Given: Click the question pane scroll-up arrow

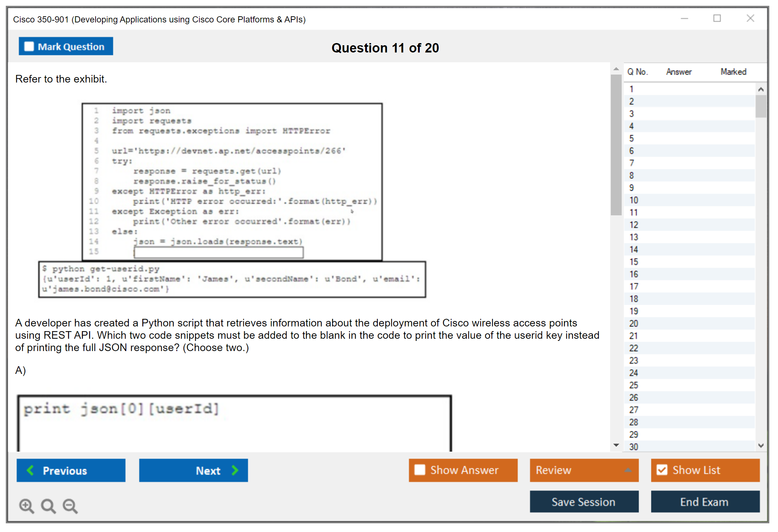Looking at the screenshot, I should [616, 69].
